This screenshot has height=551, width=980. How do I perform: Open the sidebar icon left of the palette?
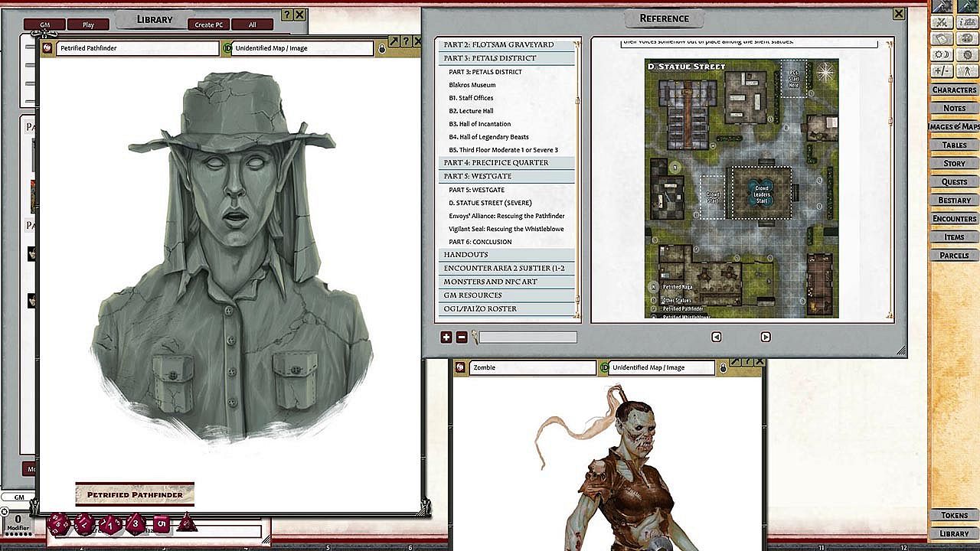942,38
